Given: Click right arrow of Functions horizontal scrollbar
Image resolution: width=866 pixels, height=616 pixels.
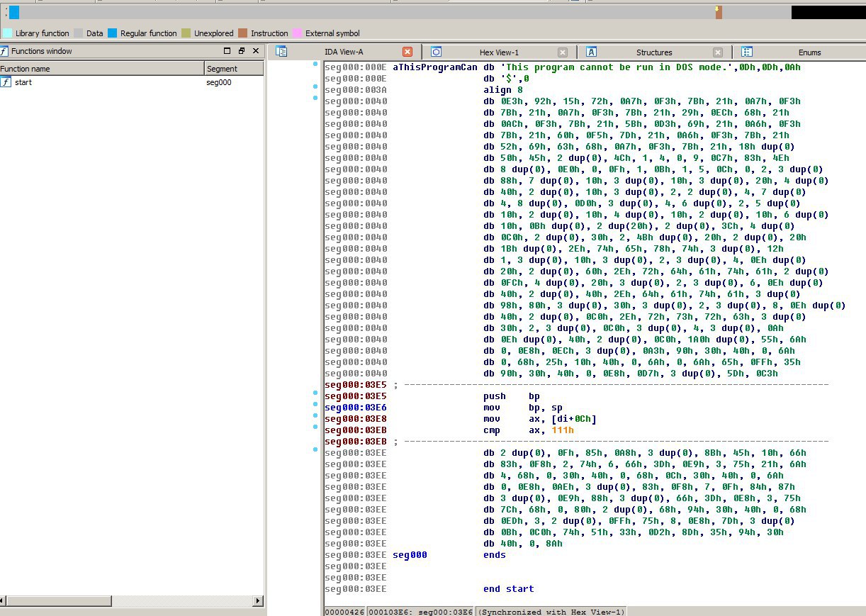Looking at the screenshot, I should (258, 601).
